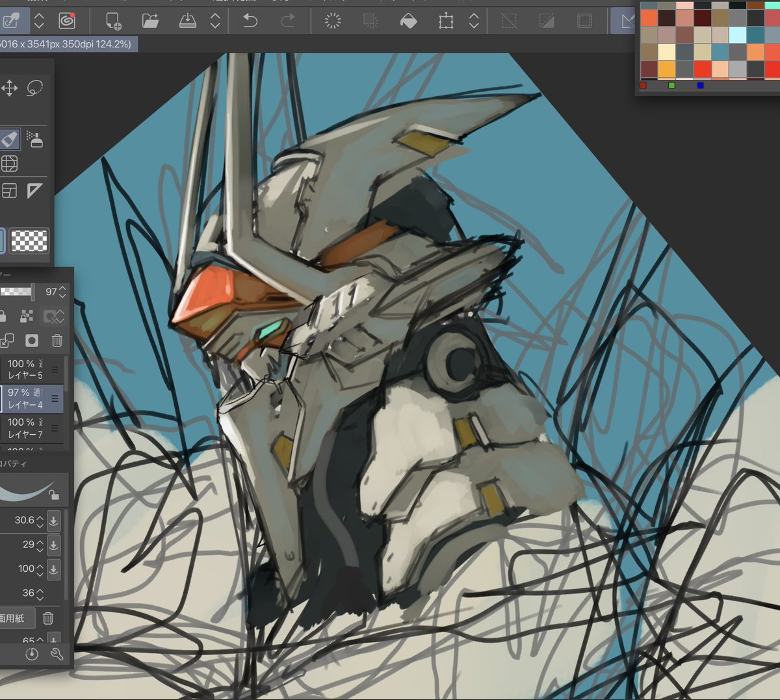Viewport: 780px width, 700px height.
Task: Toggle the highlighted snap icon at toolbar end
Action: [624, 21]
